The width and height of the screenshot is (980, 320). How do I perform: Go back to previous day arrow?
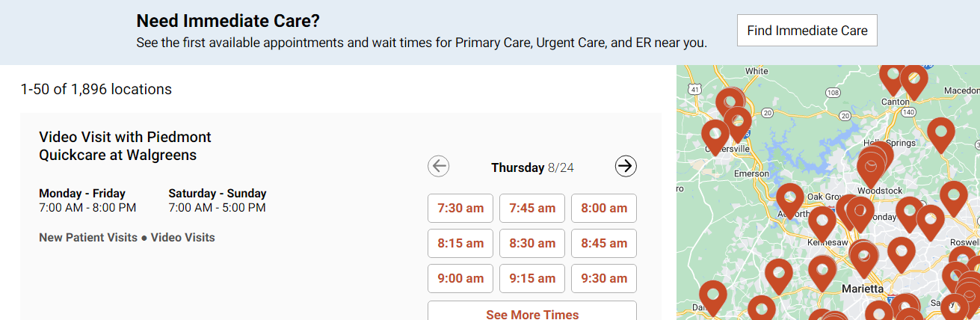439,166
